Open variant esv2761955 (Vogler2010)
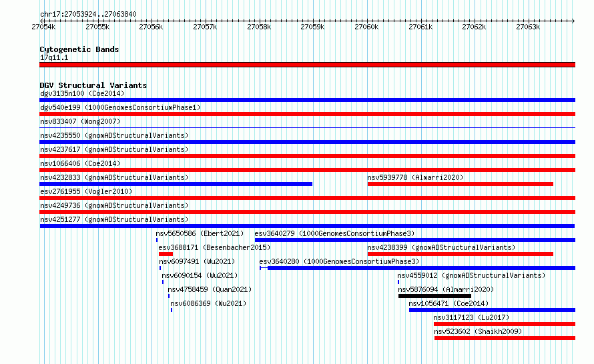This screenshot has height=364, width=594. [86, 191]
